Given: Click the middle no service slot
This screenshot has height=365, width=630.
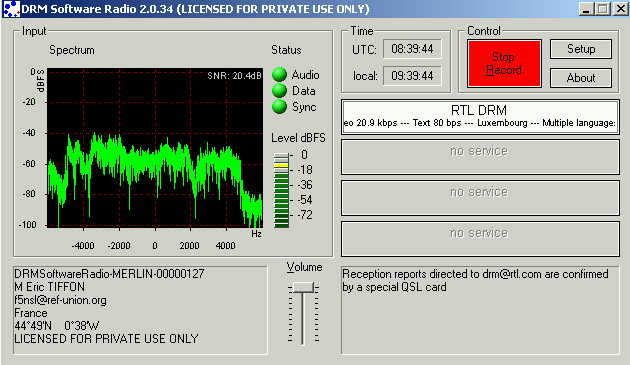Looking at the screenshot, I should tap(480, 198).
